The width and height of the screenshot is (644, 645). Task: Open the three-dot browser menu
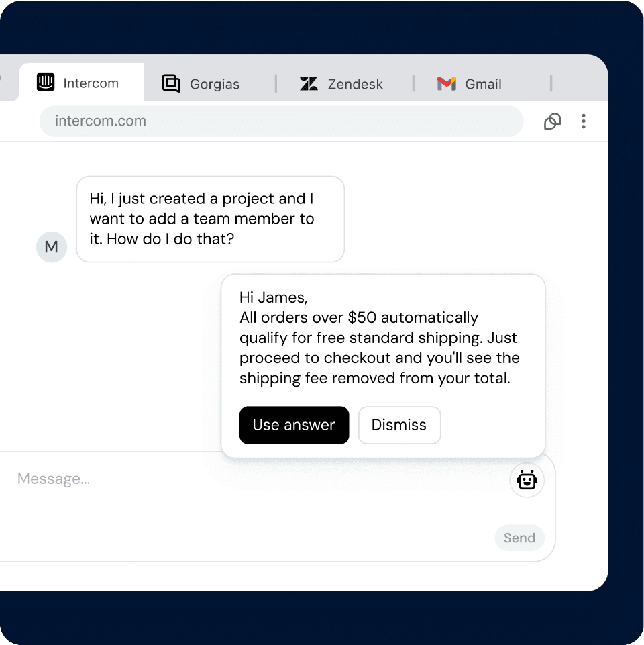584,121
